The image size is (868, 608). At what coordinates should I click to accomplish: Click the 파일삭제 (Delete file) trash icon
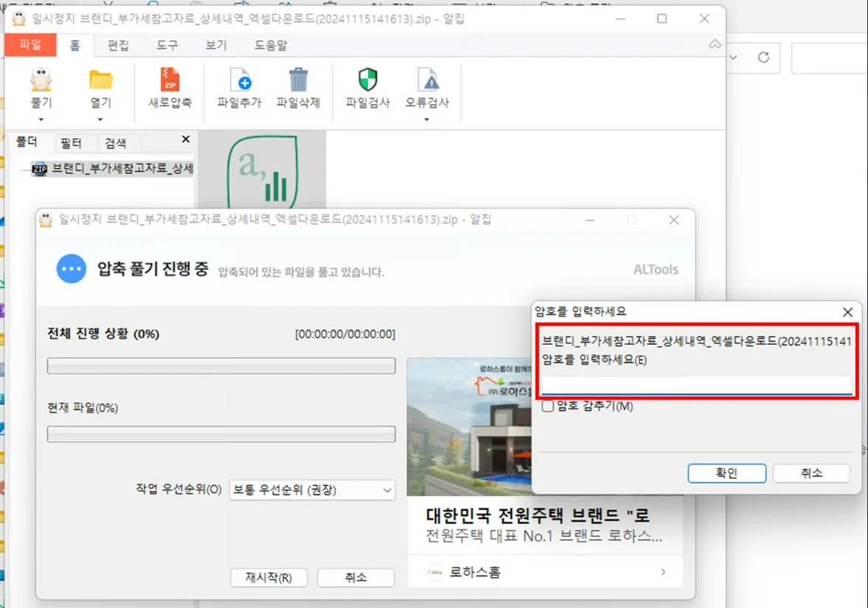298,80
